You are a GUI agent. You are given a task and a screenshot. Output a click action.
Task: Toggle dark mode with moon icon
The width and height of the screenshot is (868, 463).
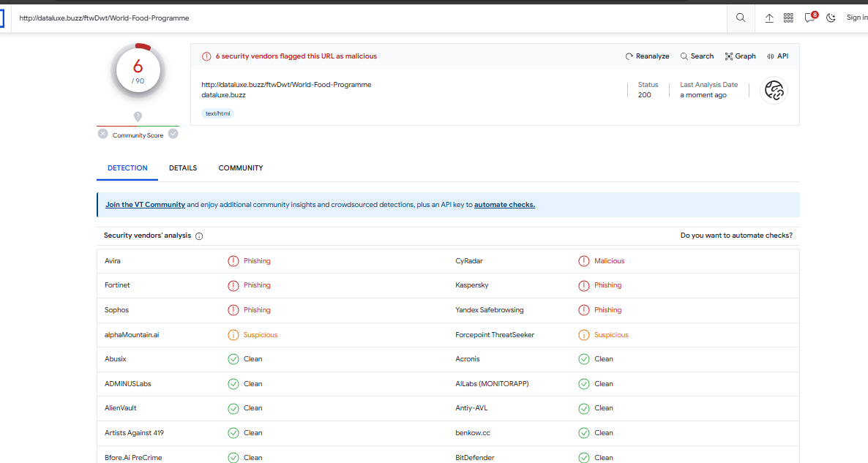click(831, 18)
